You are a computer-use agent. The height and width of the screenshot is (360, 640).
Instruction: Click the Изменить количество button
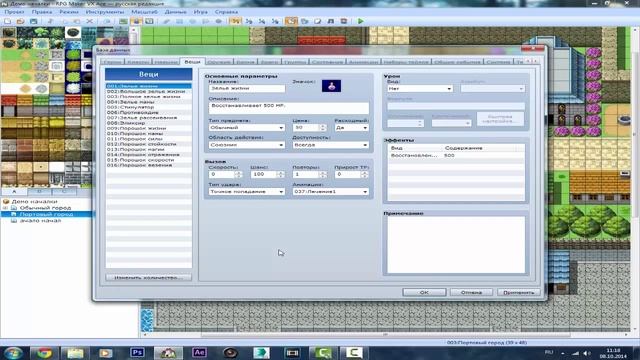click(x=148, y=277)
